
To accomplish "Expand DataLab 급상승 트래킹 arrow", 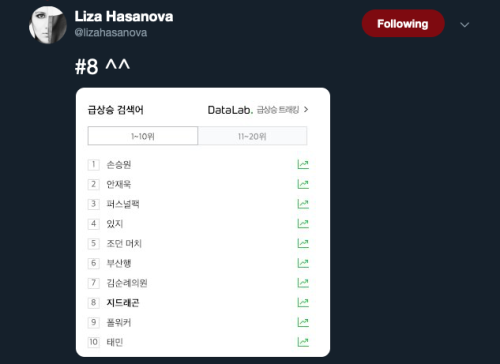I will click(306, 109).
